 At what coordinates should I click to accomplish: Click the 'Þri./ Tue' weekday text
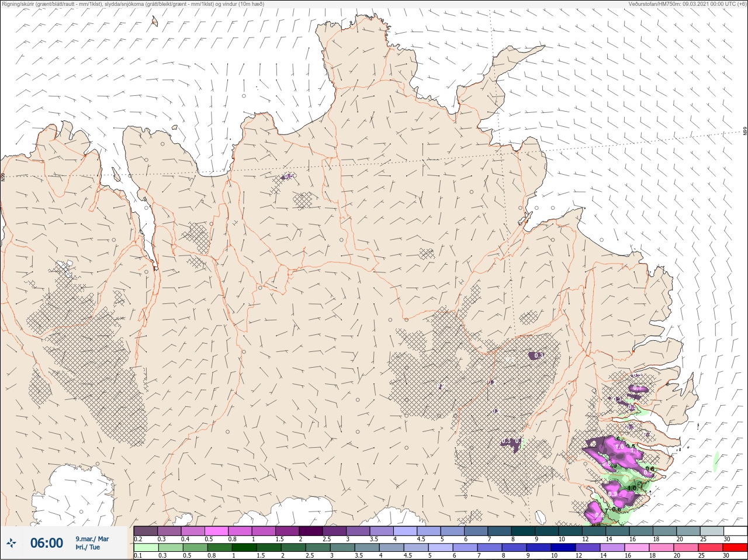pyautogui.click(x=88, y=547)
